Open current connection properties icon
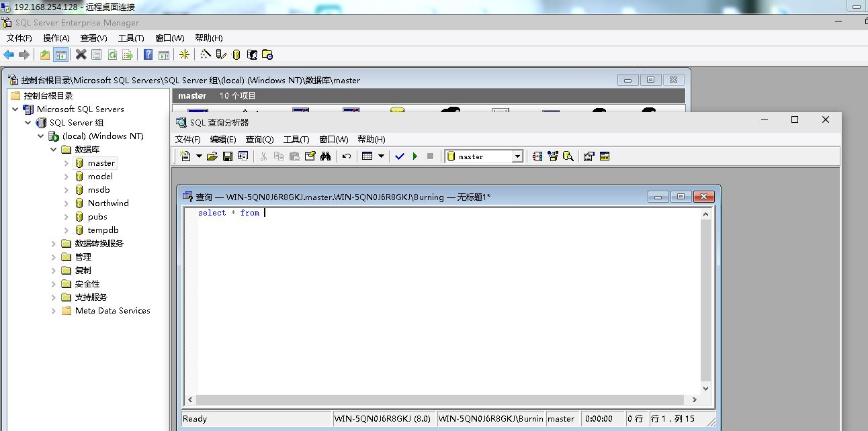 (x=589, y=156)
